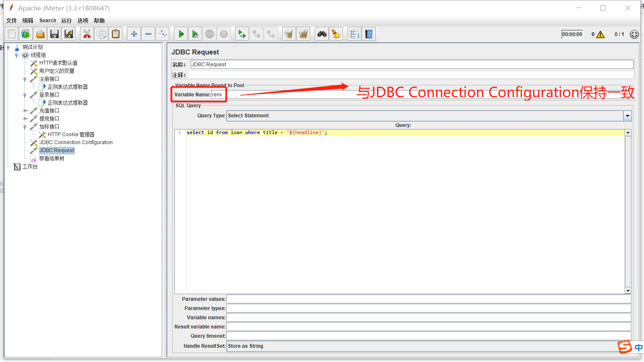This screenshot has width=644, height=362.
Task: Expand the 充值接口 tree node
Action: [x=25, y=111]
